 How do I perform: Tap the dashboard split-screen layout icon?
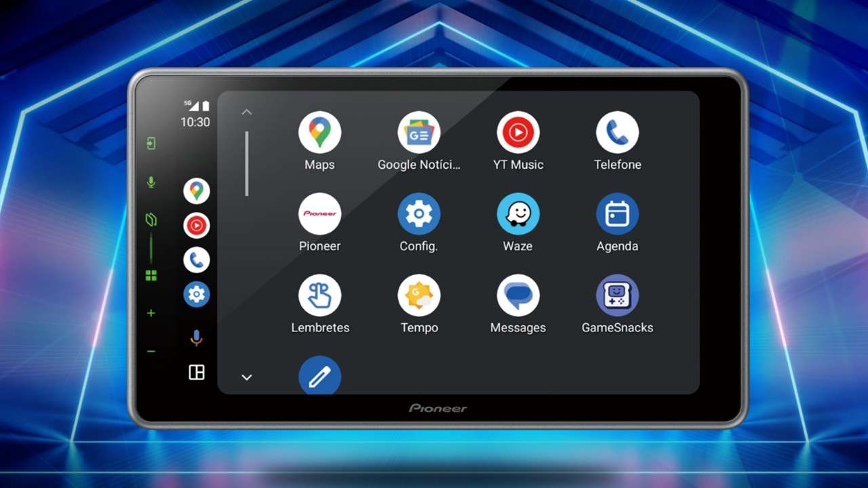pyautogui.click(x=197, y=372)
